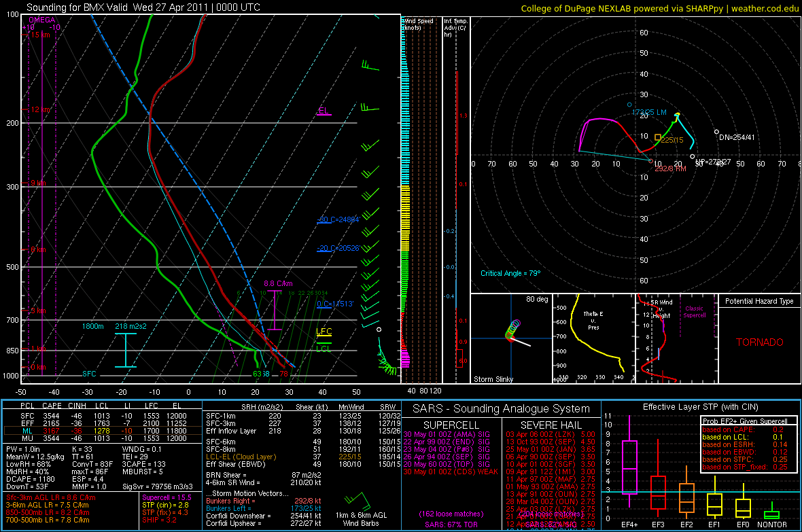Click the DCAPE = 1180 value
The width and height of the screenshot is (802, 532).
[x=30, y=479]
